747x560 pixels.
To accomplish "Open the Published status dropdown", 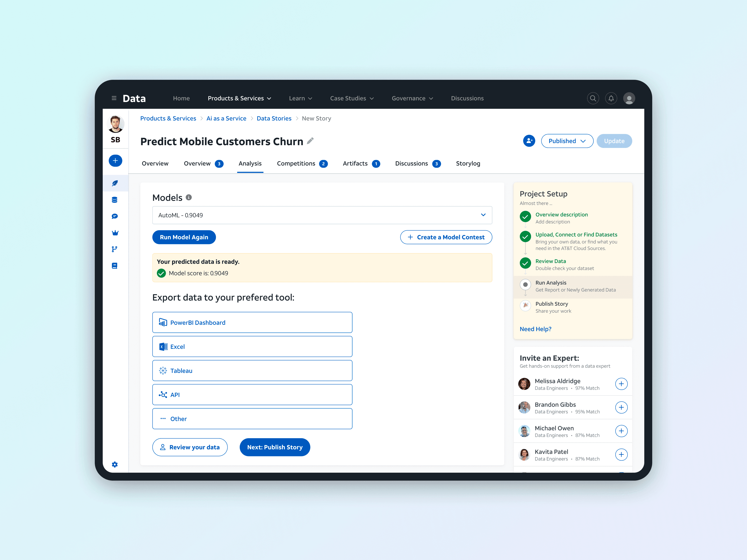I will (x=567, y=141).
